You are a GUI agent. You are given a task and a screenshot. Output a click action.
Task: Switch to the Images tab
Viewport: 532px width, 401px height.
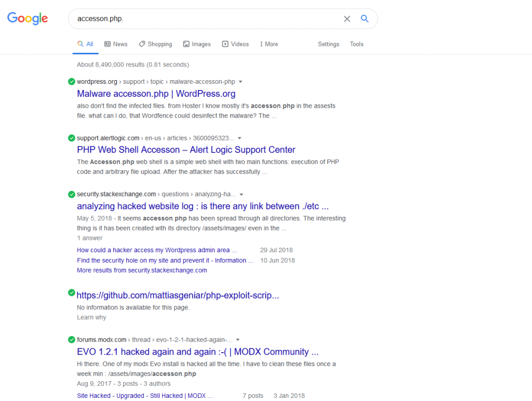(x=197, y=44)
